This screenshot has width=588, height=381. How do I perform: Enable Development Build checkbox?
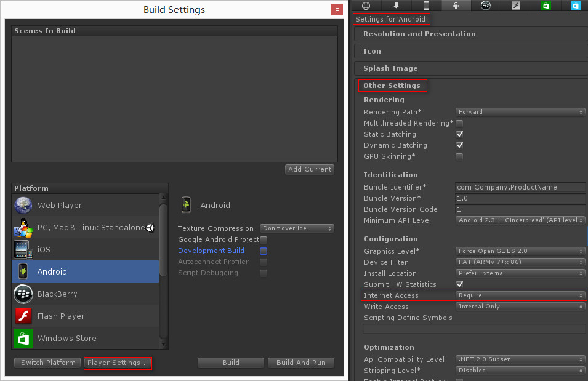[264, 251]
